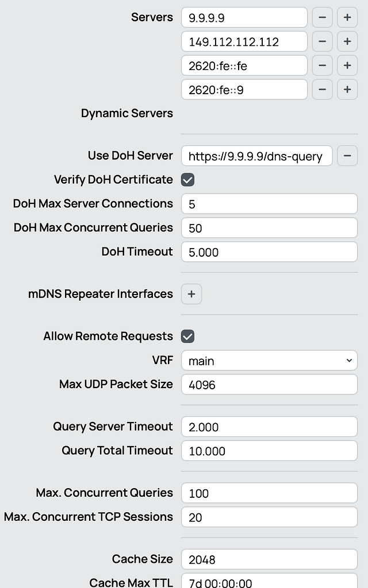Select the Cache Max TTL field
Viewport: 368px width, 588px height.
[x=269, y=582]
